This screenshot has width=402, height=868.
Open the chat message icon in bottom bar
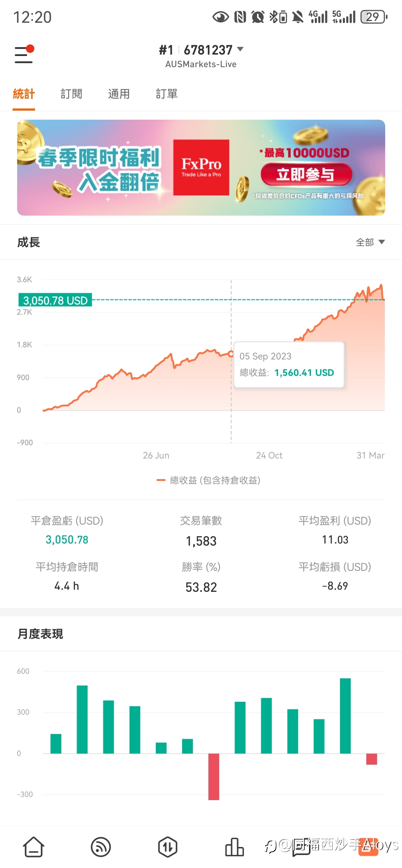tap(301, 847)
